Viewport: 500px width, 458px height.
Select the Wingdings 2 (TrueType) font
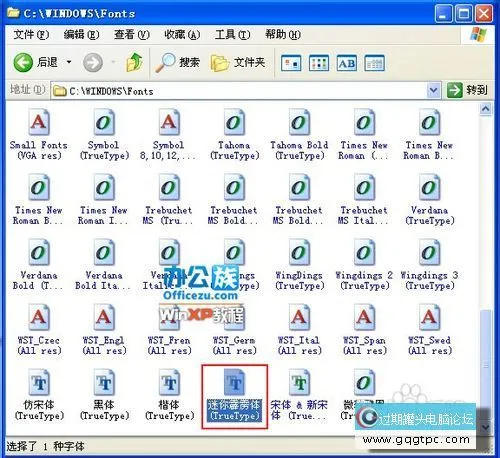tap(364, 265)
